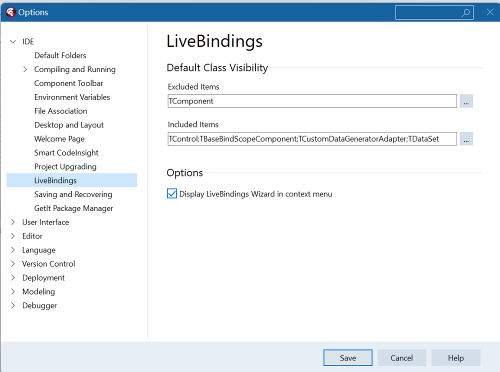Open Help for this dialog
Screen dimensions: 500x372
tap(456, 358)
